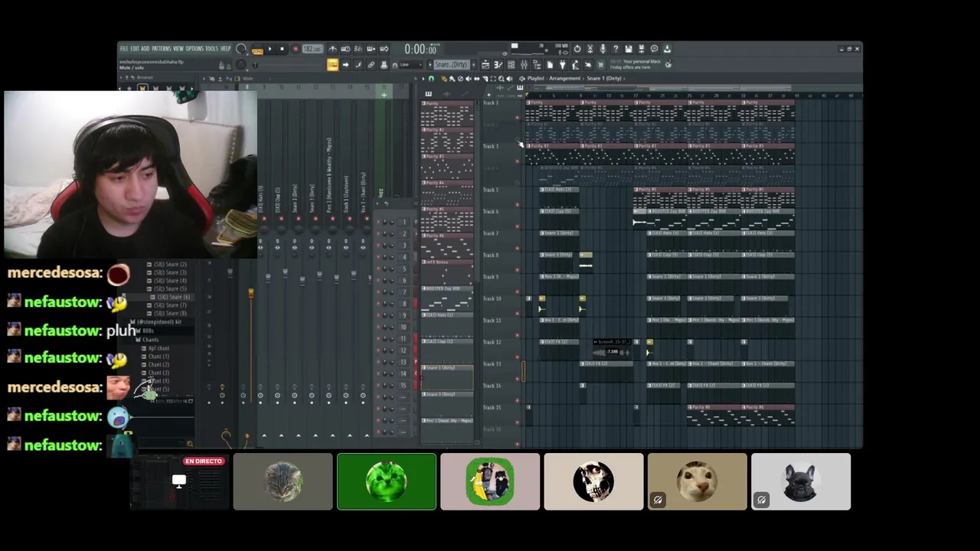This screenshot has height=551, width=980.
Task: Select Chant (2) sample in browser
Action: point(158,364)
